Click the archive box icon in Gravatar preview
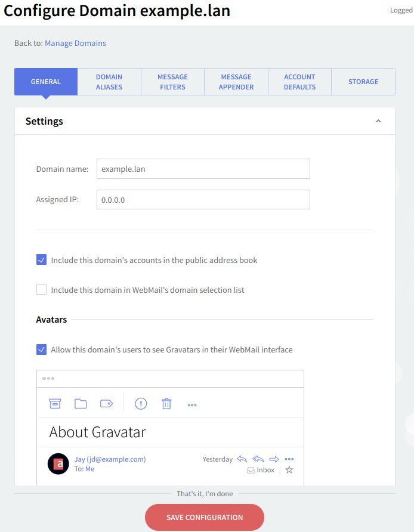Viewport: 414px width, 532px height. pyautogui.click(x=55, y=404)
